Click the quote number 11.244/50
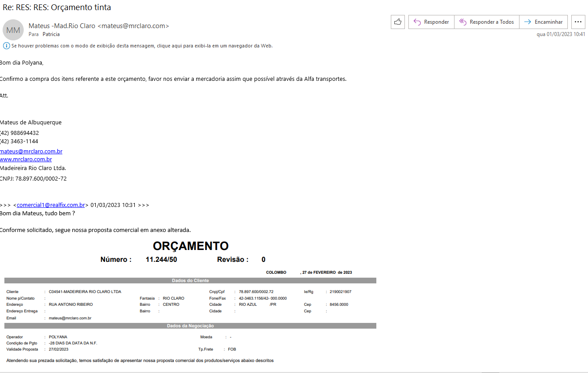The height and width of the screenshot is (373, 588). (161, 260)
